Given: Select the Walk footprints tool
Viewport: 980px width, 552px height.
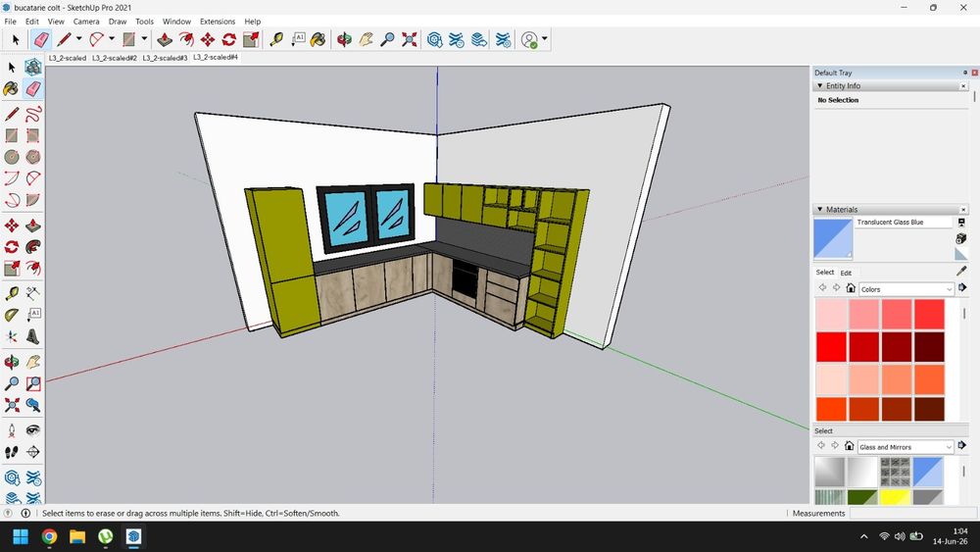Looking at the screenshot, I should click(x=11, y=451).
